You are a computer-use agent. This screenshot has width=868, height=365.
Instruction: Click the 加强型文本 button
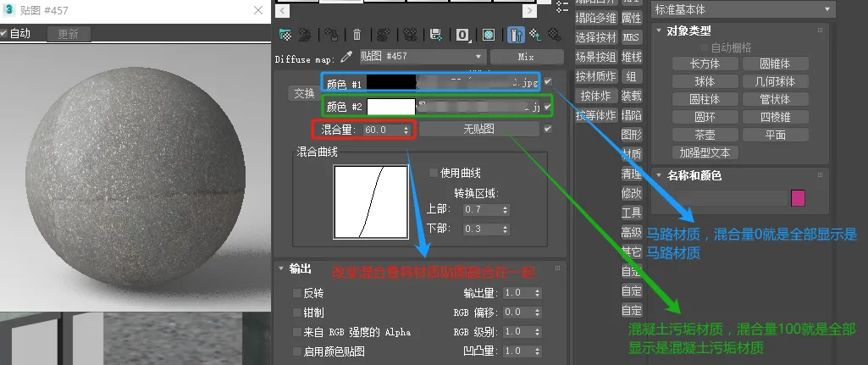point(705,152)
